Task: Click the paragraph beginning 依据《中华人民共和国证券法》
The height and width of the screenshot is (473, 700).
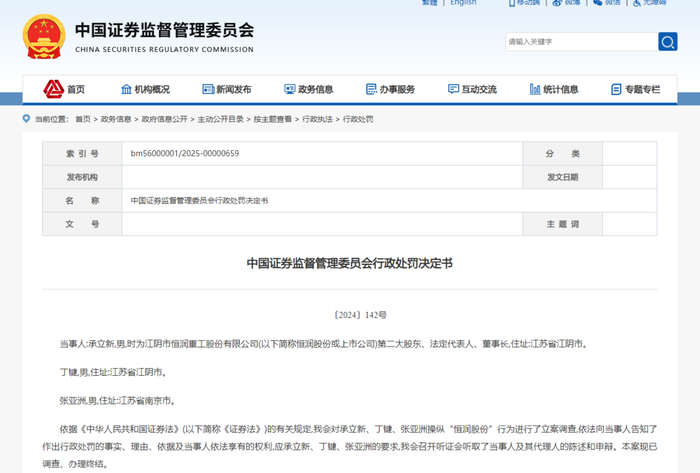Action: point(350,447)
